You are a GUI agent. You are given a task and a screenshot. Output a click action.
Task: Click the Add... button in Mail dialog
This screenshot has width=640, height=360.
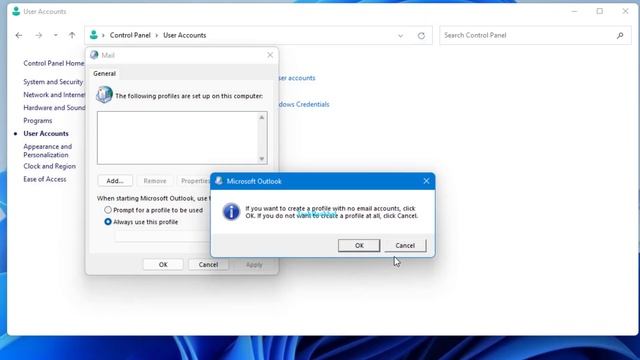115,180
